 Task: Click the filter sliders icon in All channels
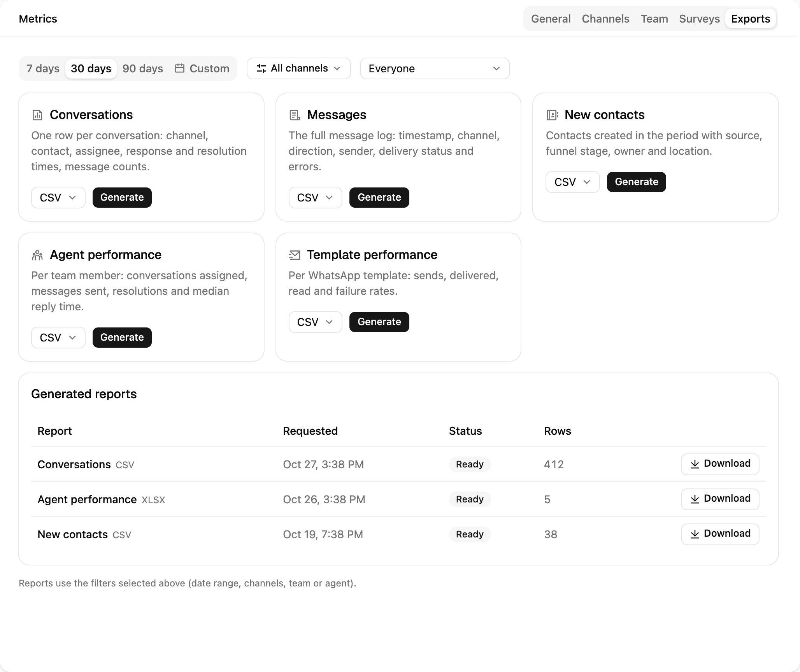[x=261, y=68]
